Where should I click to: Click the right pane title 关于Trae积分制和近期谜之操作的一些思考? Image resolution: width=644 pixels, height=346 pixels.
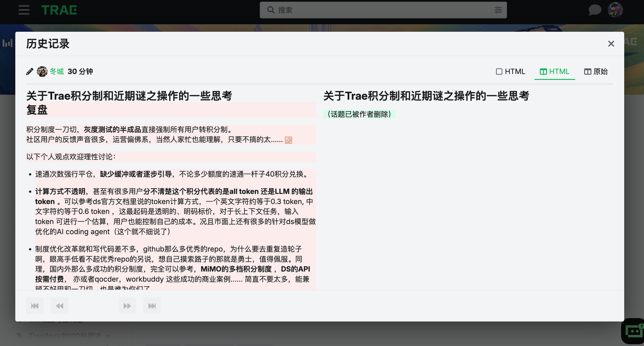[426, 96]
